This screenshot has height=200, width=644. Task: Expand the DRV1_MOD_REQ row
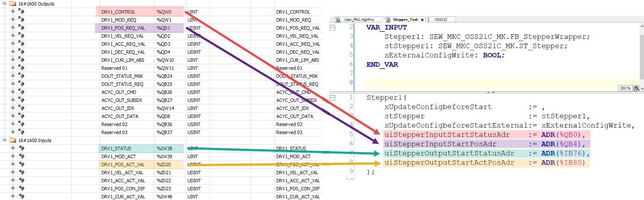coord(13,20)
